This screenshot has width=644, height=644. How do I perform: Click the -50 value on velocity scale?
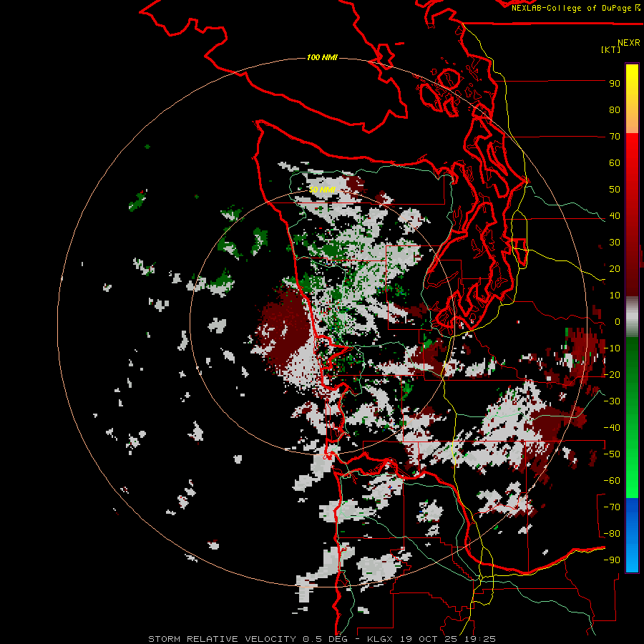pos(612,454)
